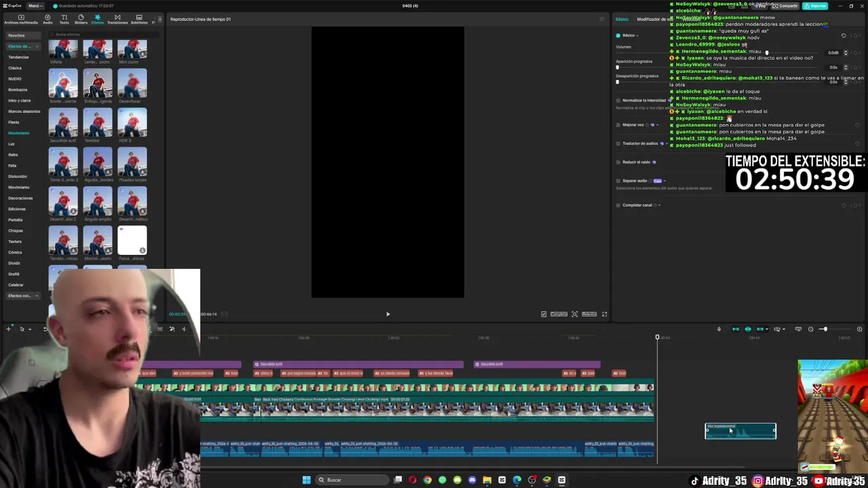The height and width of the screenshot is (488, 868).
Task: Open the Stickers panel
Action: tap(81, 19)
